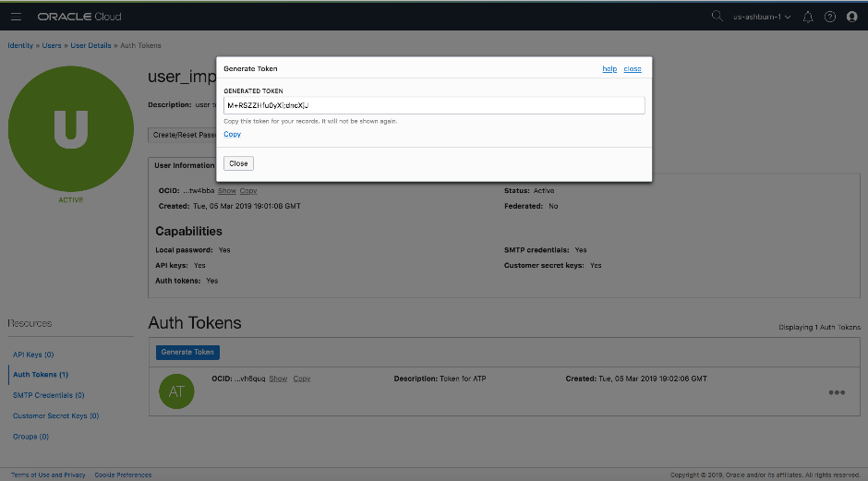Screen dimensions: 868x481
Task: Go to Identity breadcrumb link
Action: point(20,45)
